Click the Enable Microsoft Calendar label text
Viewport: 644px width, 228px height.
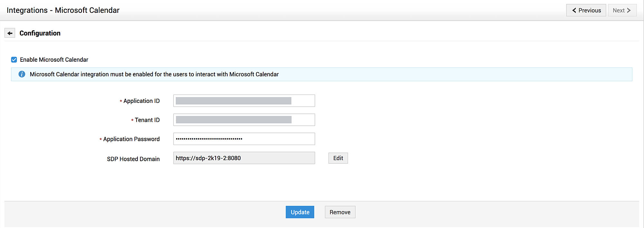[x=54, y=60]
